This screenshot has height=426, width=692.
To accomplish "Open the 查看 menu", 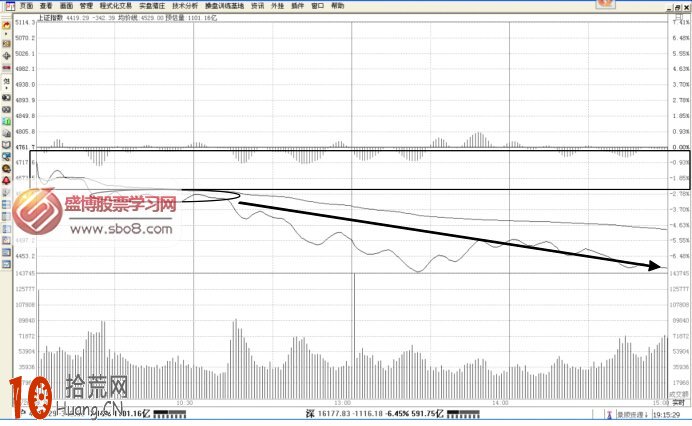I will (46, 6).
